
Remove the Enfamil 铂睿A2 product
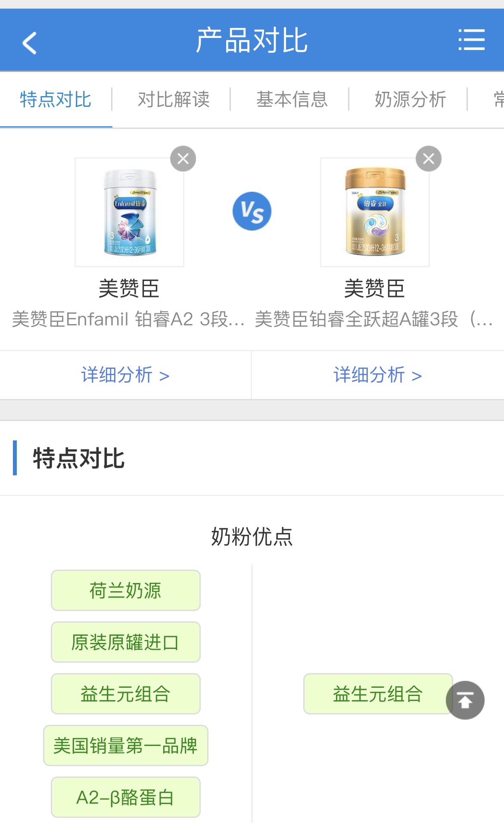[x=183, y=159]
